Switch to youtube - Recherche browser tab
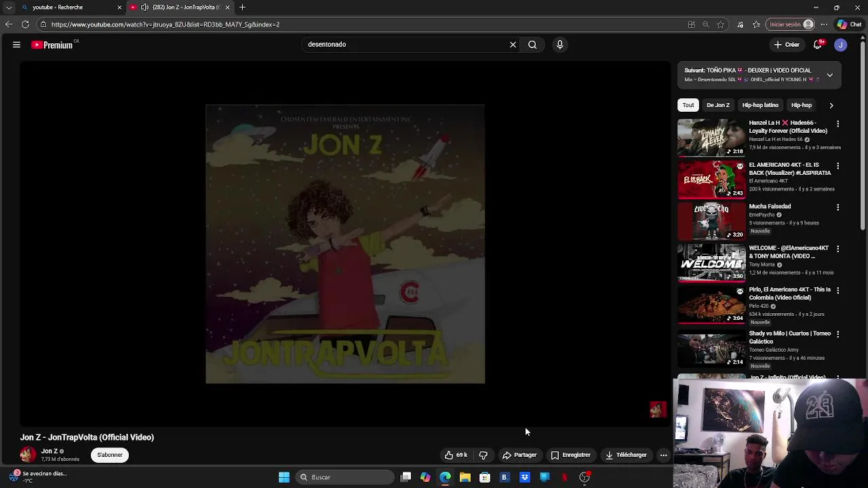868x488 pixels. 71,7
